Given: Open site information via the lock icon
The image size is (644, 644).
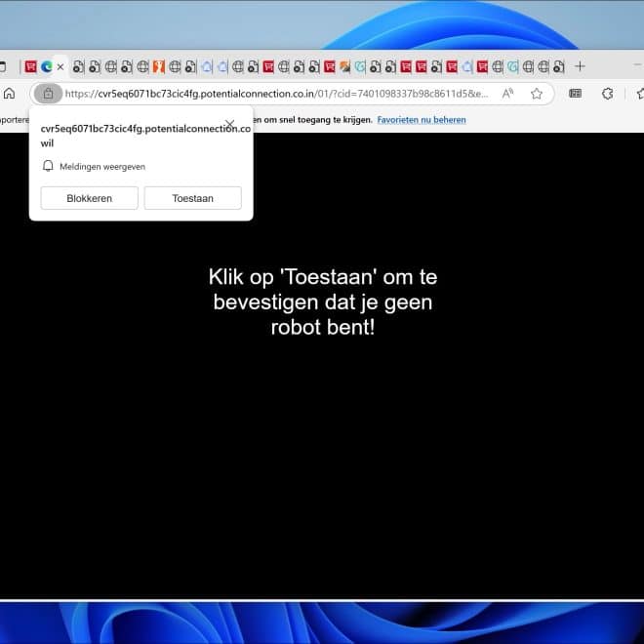Looking at the screenshot, I should click(48, 94).
